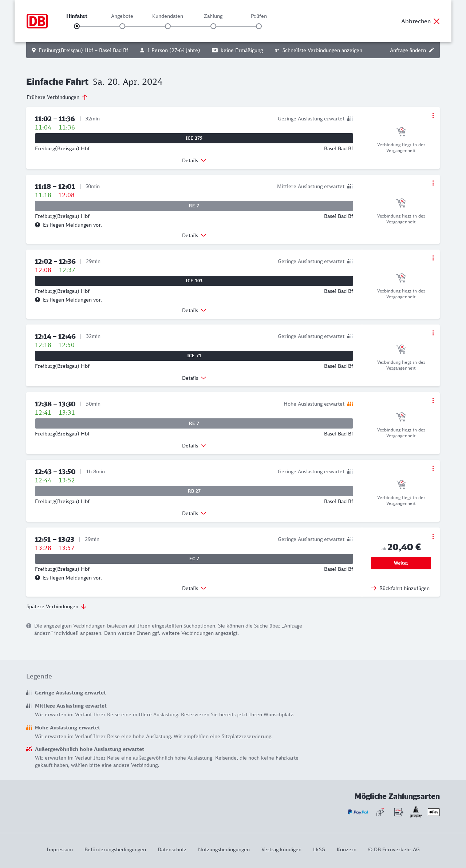Click the DB logo

(37, 21)
